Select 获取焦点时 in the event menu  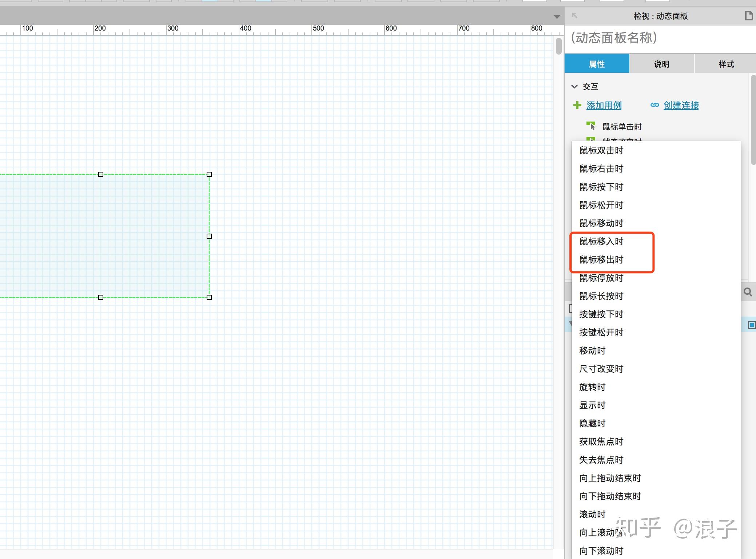601,442
